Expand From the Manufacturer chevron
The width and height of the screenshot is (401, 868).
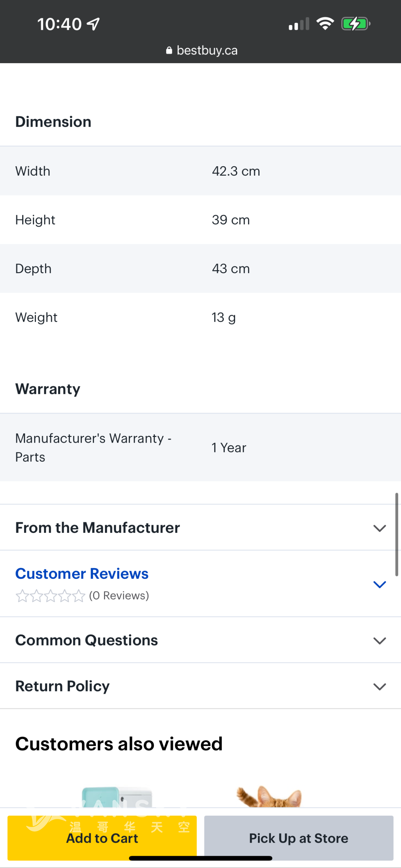pyautogui.click(x=380, y=528)
